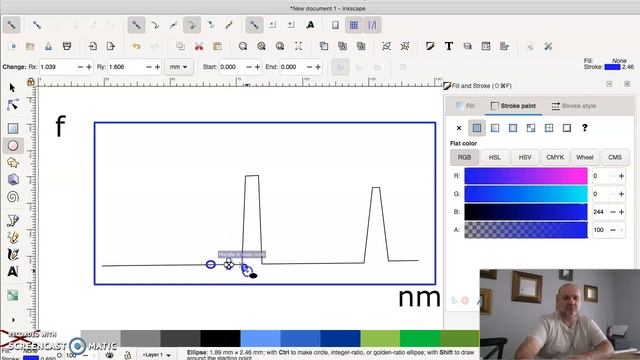Image resolution: width=640 pixels, height=360 pixels.
Task: Select the Text tool in toolbox
Action: pyautogui.click(x=13, y=271)
